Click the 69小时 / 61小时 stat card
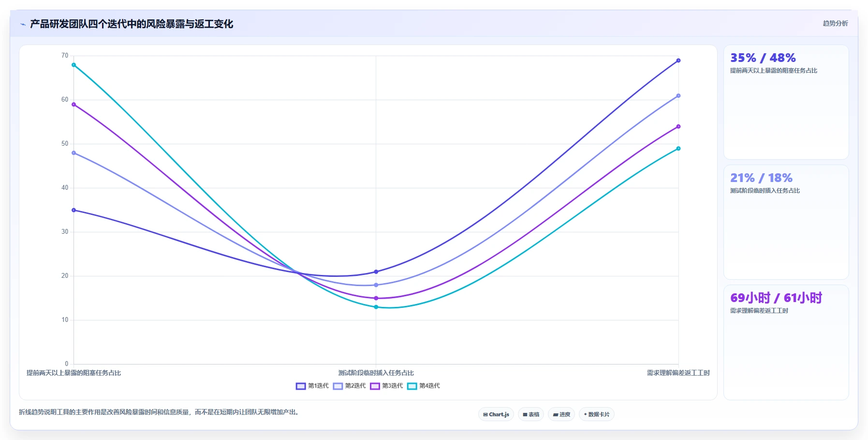 click(x=786, y=342)
